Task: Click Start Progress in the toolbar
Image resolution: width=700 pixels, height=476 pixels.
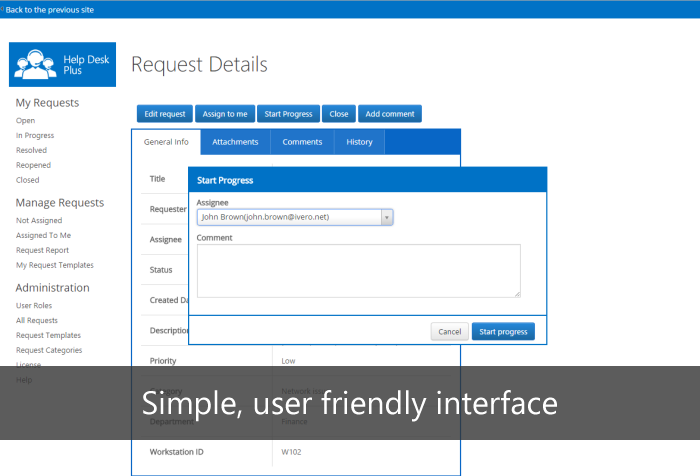Action: 288,114
